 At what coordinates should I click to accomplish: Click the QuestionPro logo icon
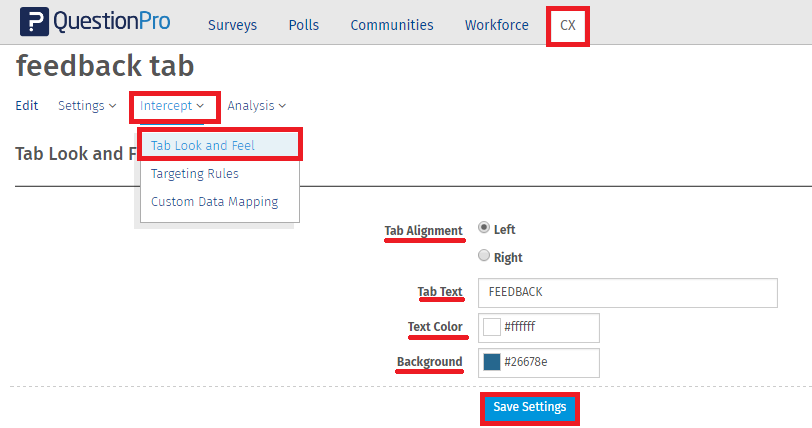tap(34, 22)
